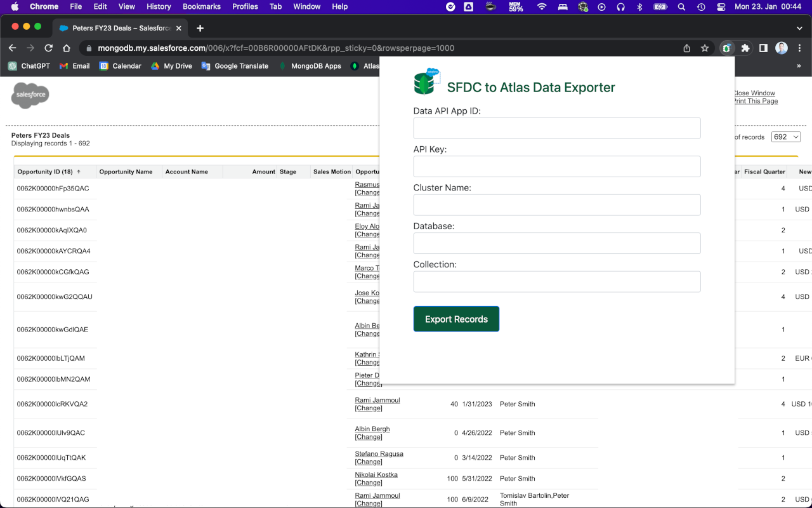Image resolution: width=812 pixels, height=508 pixels.
Task: Click the Close Window link
Action: (754, 93)
